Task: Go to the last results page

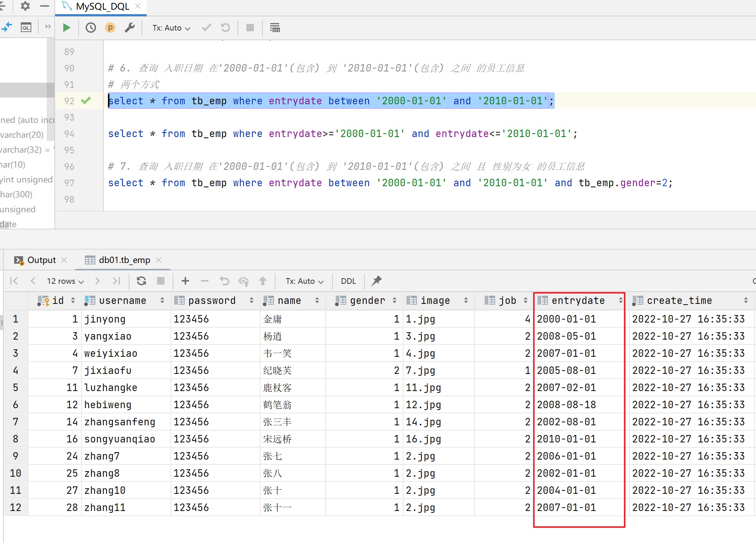Action: click(117, 281)
